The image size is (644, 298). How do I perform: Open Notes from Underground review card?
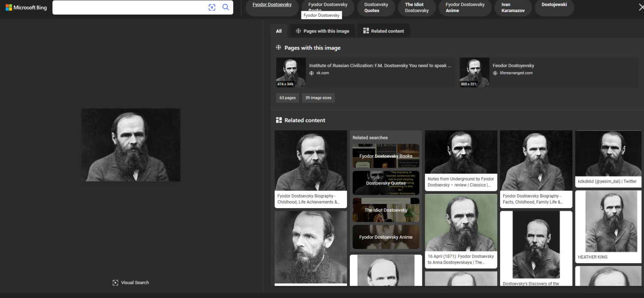pos(461,161)
